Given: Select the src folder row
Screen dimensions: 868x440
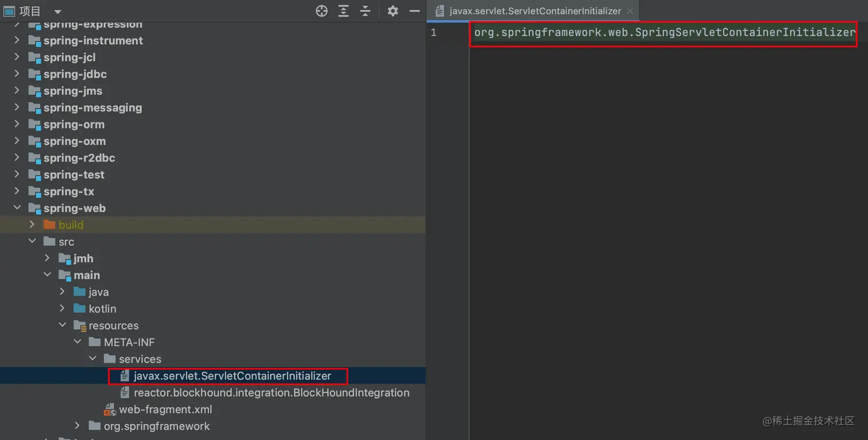Looking at the screenshot, I should (212, 241).
